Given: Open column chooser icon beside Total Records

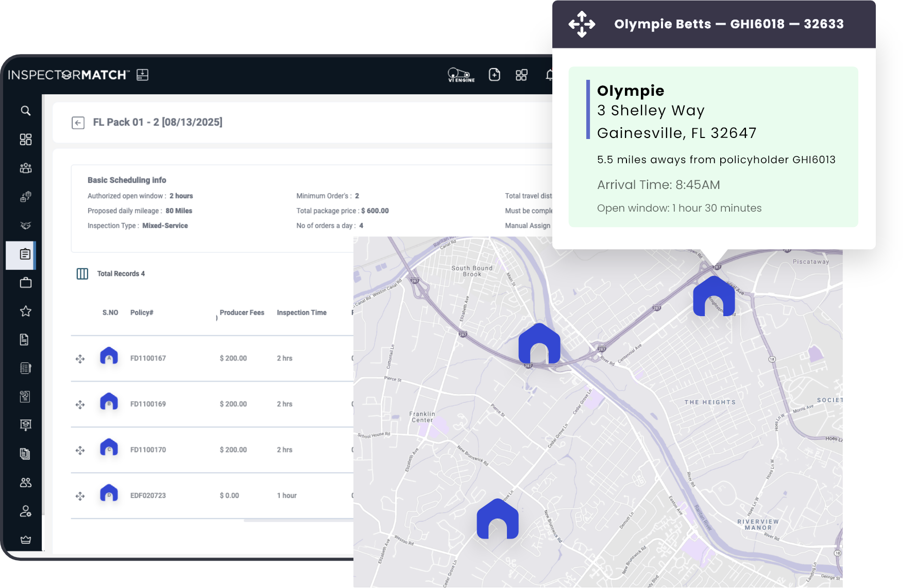Looking at the screenshot, I should (x=82, y=274).
